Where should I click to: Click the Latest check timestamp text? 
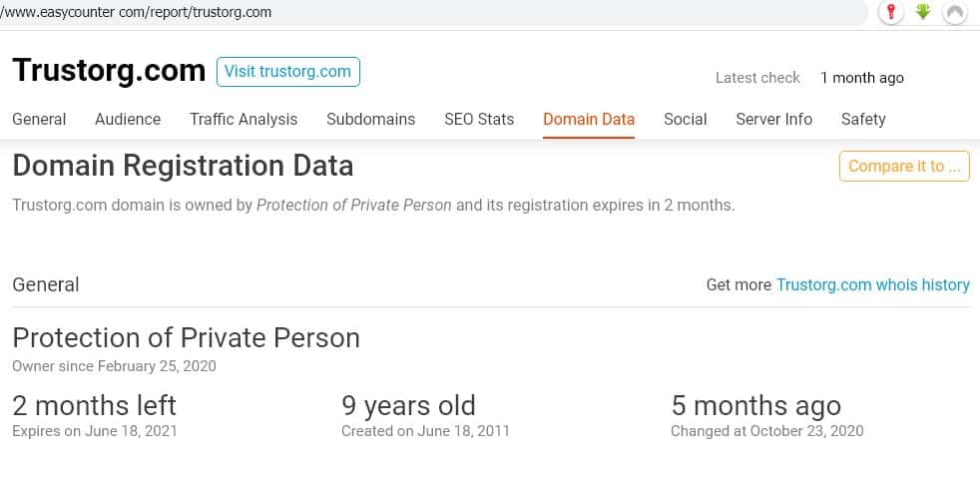(x=861, y=78)
